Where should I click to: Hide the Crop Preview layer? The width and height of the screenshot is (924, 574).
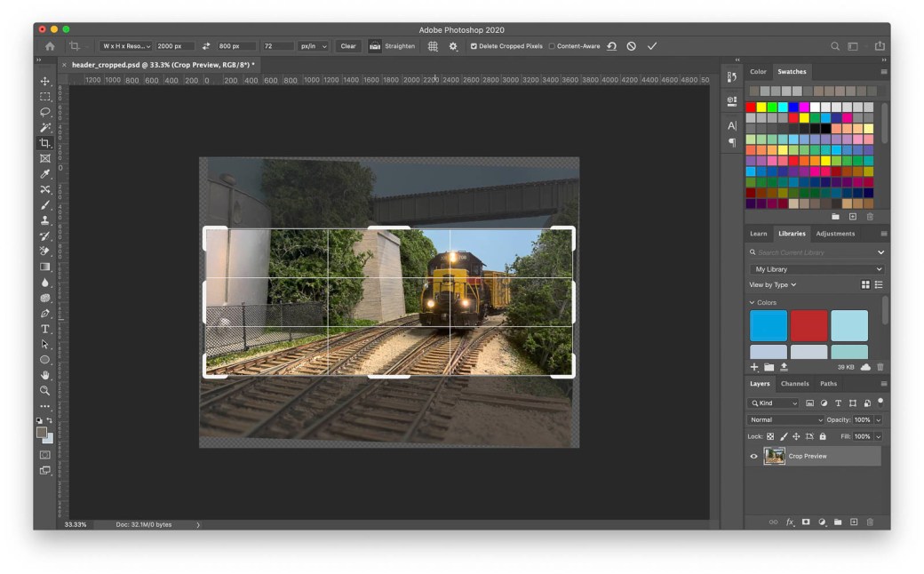click(x=754, y=456)
